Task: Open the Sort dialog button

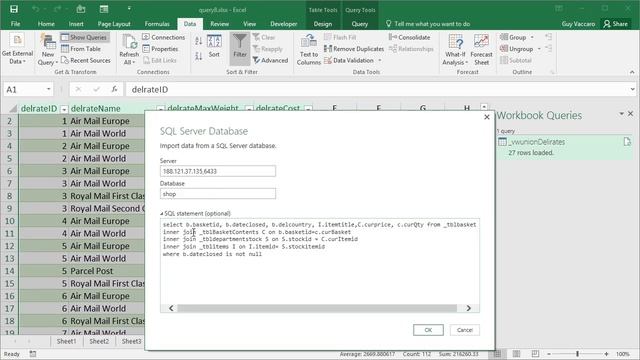Action: tap(214, 46)
